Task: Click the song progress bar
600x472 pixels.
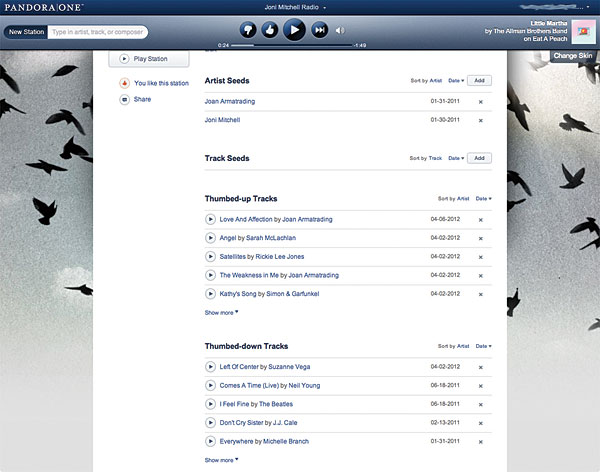Action: click(x=291, y=45)
